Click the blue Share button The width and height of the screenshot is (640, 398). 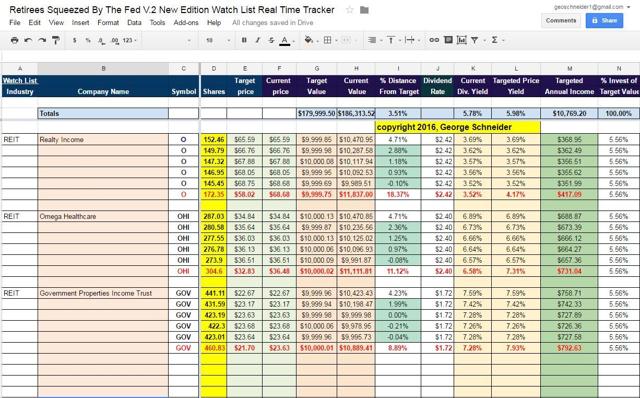point(604,20)
